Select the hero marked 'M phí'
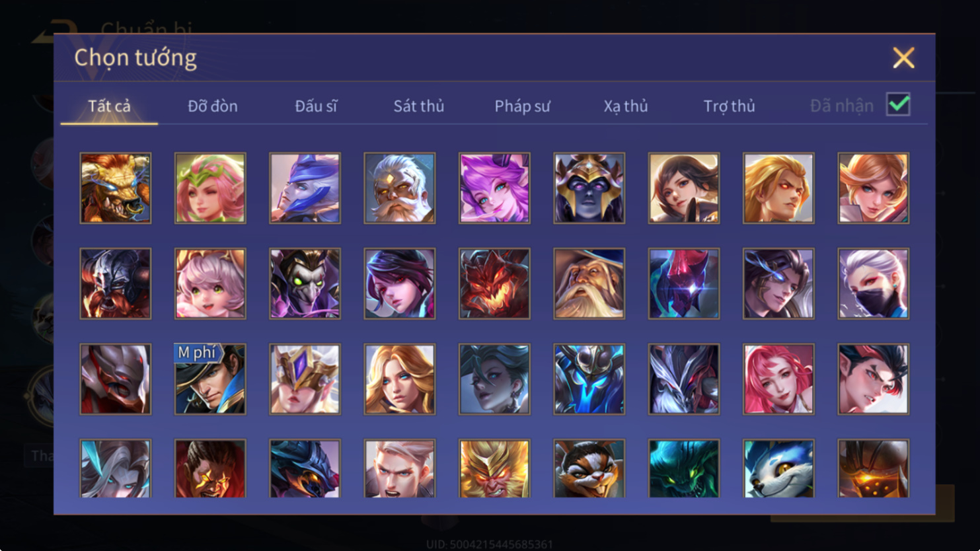The image size is (980, 551). [210, 379]
